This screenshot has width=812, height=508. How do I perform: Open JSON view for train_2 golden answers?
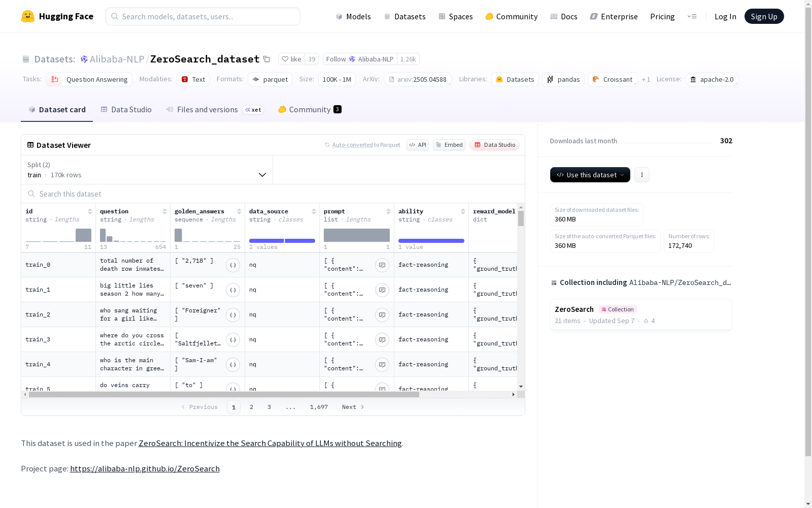tap(233, 314)
